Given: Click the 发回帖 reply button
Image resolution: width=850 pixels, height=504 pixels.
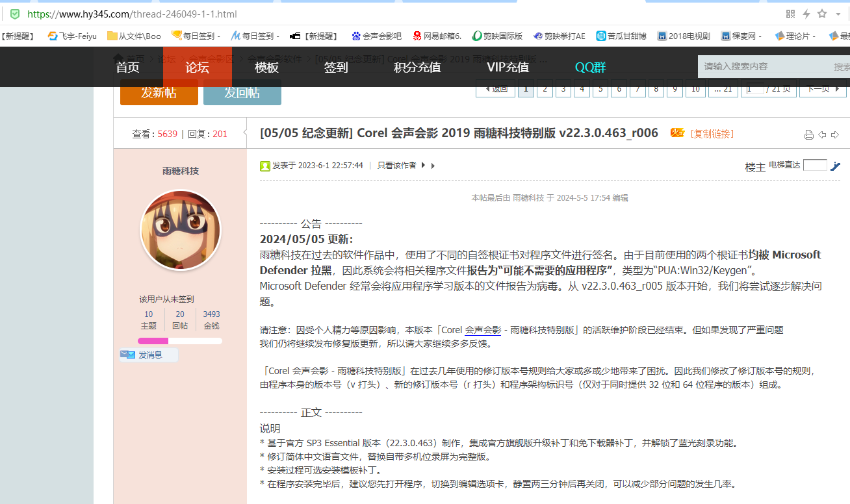Looking at the screenshot, I should pos(242,92).
